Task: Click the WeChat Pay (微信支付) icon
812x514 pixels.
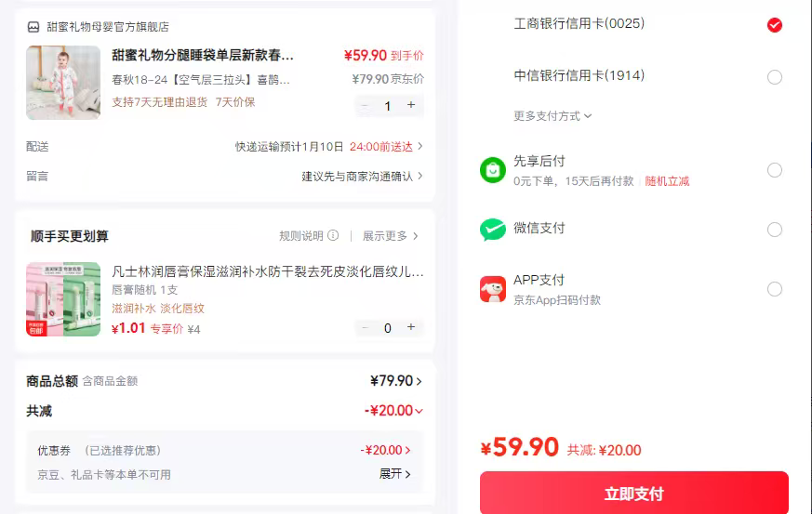Action: pos(492,230)
